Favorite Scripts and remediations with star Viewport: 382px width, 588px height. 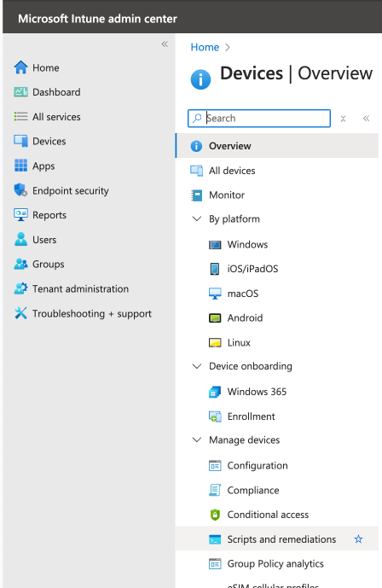pyautogui.click(x=358, y=539)
